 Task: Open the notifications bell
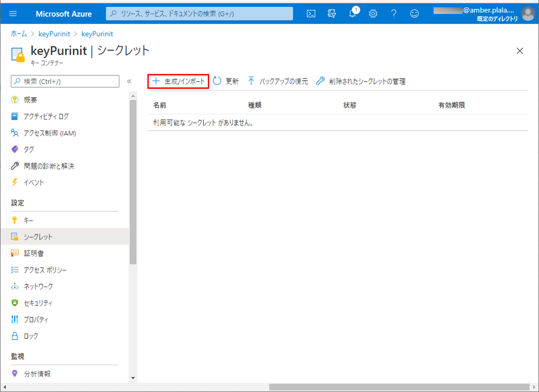pyautogui.click(x=352, y=13)
